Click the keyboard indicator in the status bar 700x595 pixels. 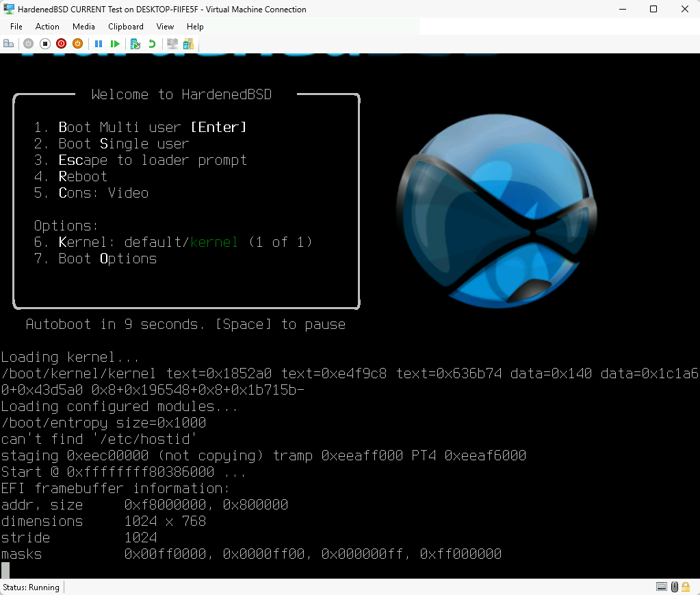click(662, 587)
